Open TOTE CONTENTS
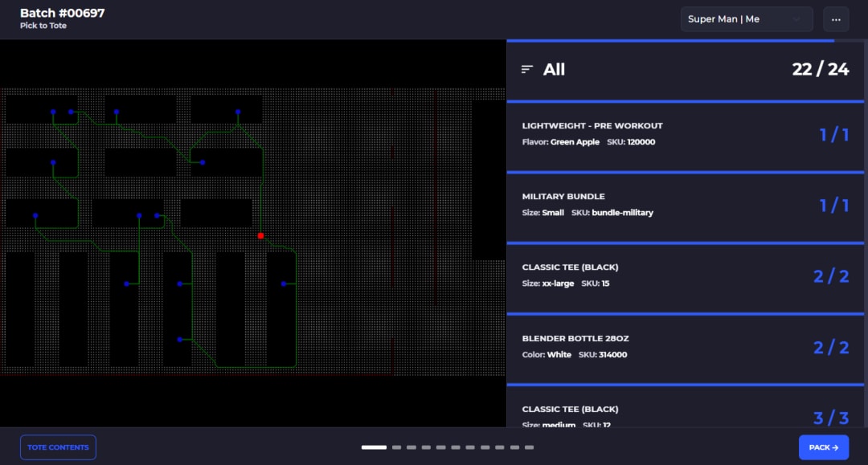The height and width of the screenshot is (465, 868). 58,447
